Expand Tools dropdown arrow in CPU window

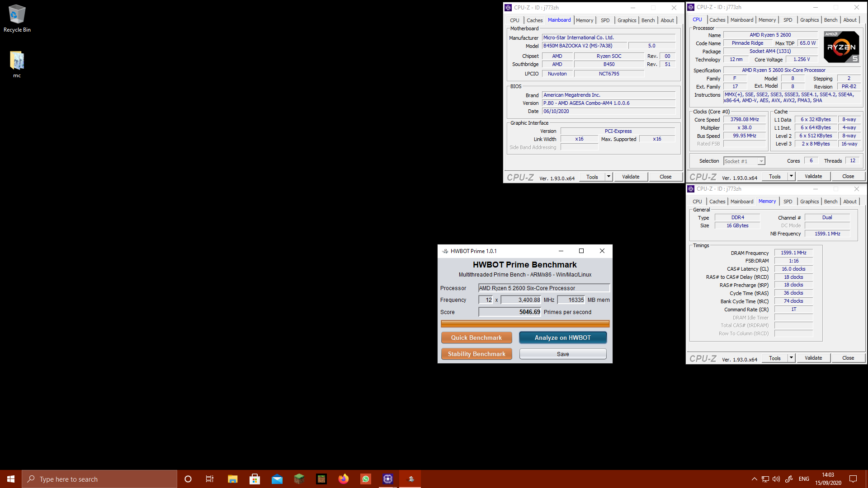[x=791, y=176]
